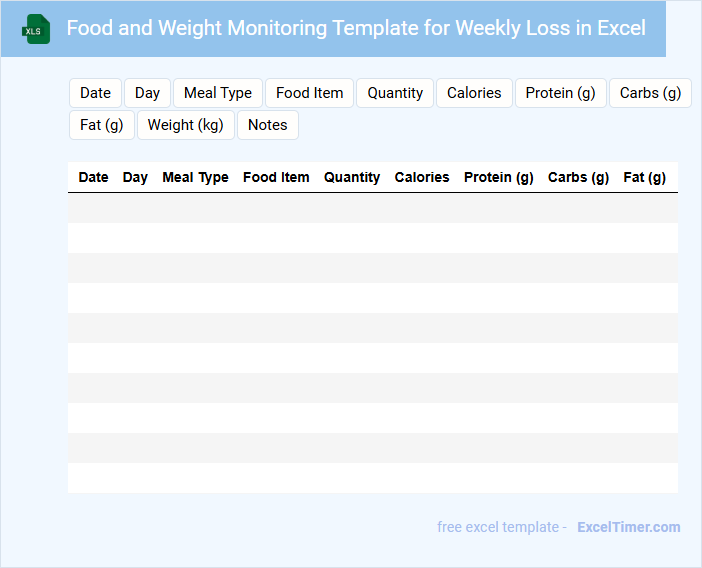Open the Notes tag
The height and width of the screenshot is (568, 702).
pyautogui.click(x=267, y=125)
